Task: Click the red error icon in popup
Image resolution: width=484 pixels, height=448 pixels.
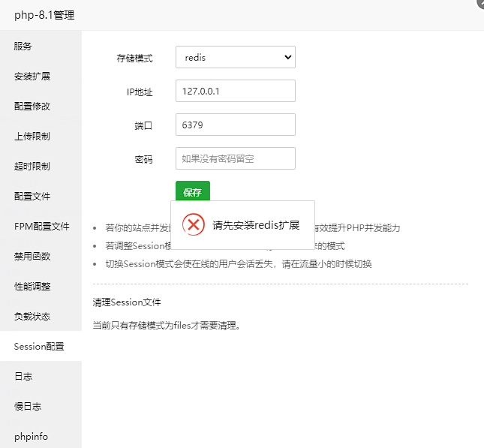Action: click(194, 225)
